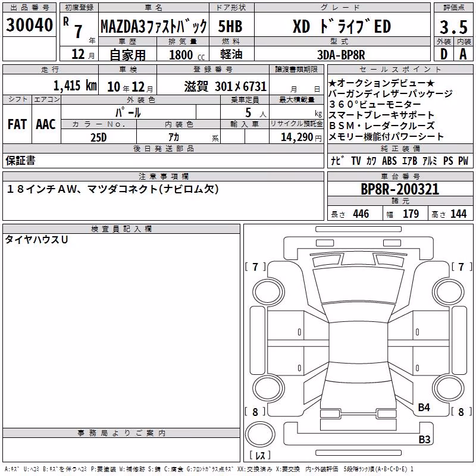The image size is (476, 476).
Task: Select fuel type 軽油
Action: pyautogui.click(x=231, y=54)
